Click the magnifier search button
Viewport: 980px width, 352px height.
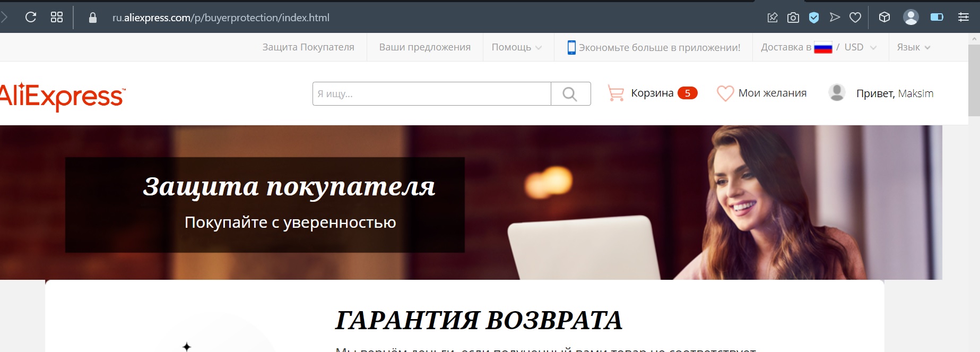click(570, 94)
